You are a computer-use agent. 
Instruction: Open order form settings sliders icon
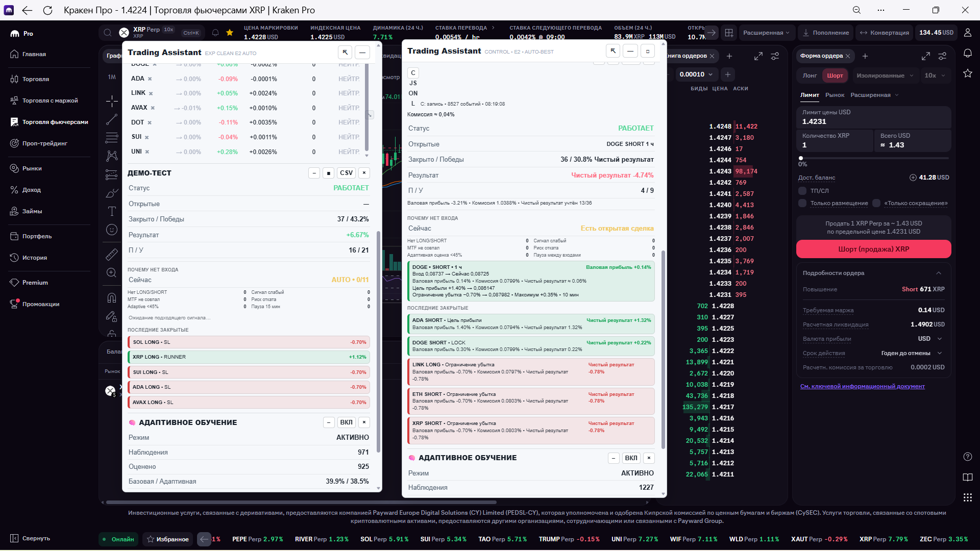(x=942, y=56)
